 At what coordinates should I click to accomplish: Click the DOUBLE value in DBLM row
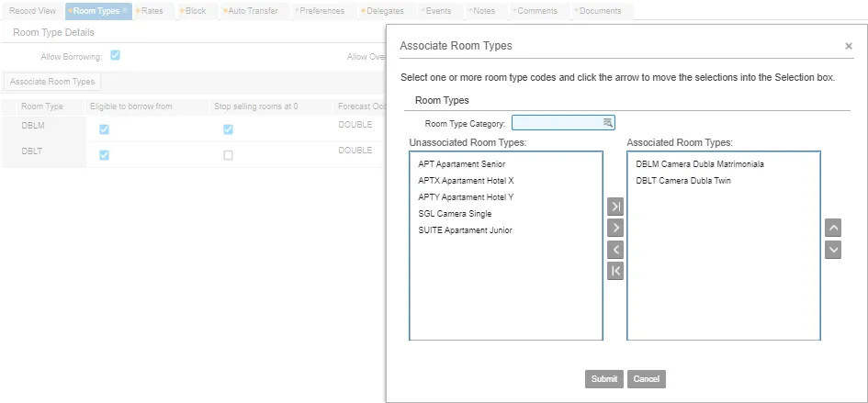[x=355, y=125]
